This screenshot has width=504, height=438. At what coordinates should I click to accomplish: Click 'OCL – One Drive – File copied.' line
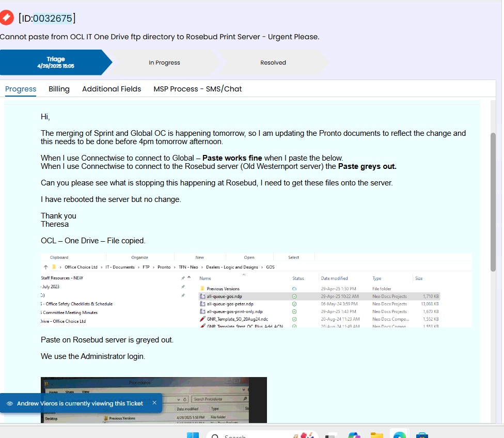pos(93,241)
